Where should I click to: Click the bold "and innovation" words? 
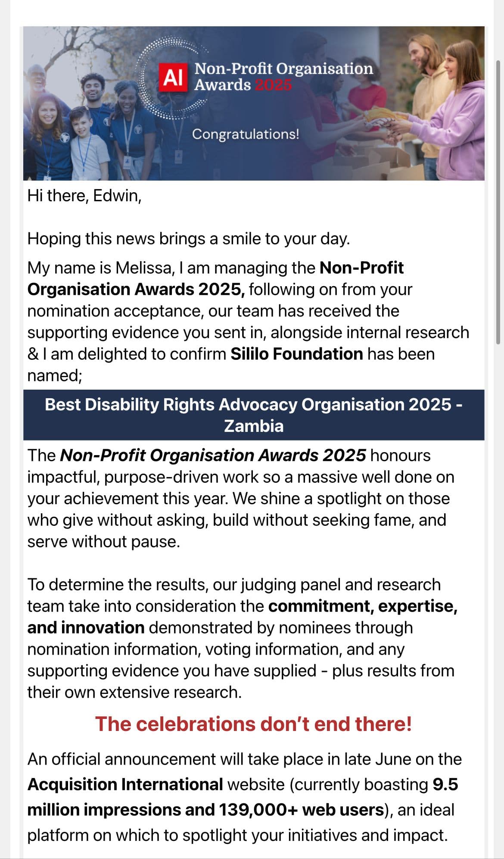[86, 628]
